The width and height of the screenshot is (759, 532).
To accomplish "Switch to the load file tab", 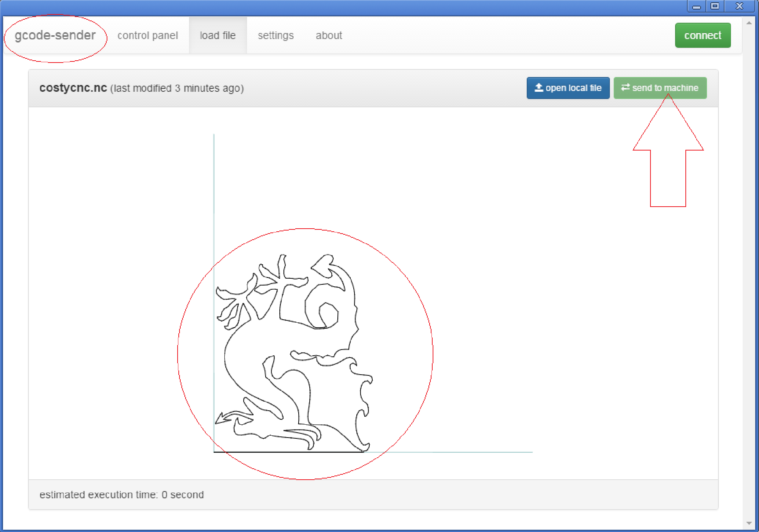I will coord(218,35).
